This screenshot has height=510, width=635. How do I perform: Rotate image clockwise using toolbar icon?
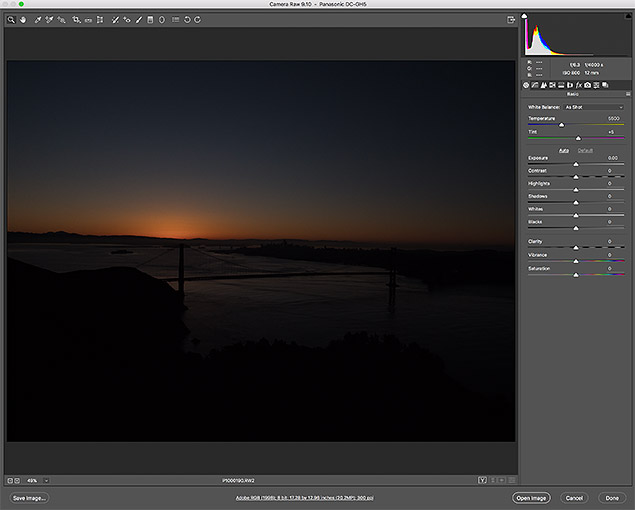(198, 19)
